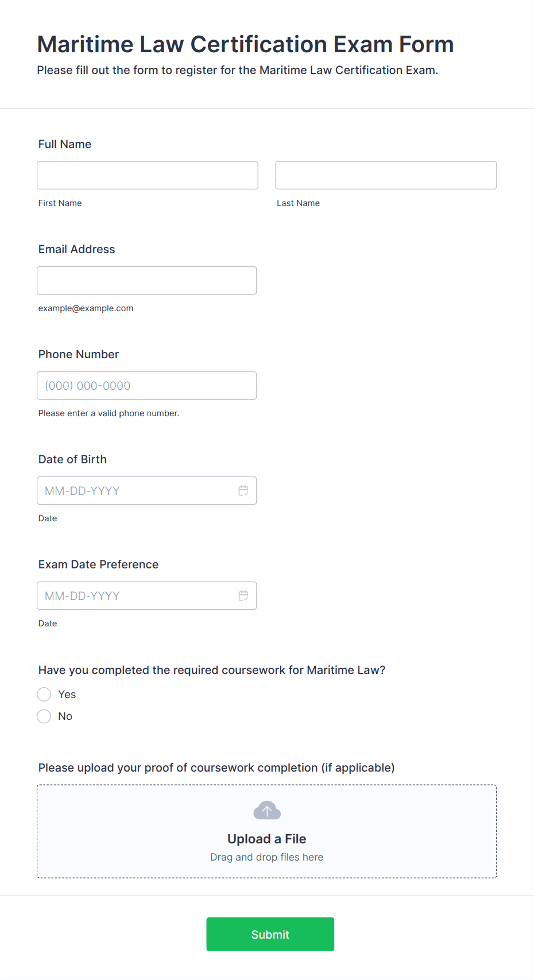Screen dimensions: 534x980
Task: Click the 'Yes' option label
Action: (x=67, y=695)
